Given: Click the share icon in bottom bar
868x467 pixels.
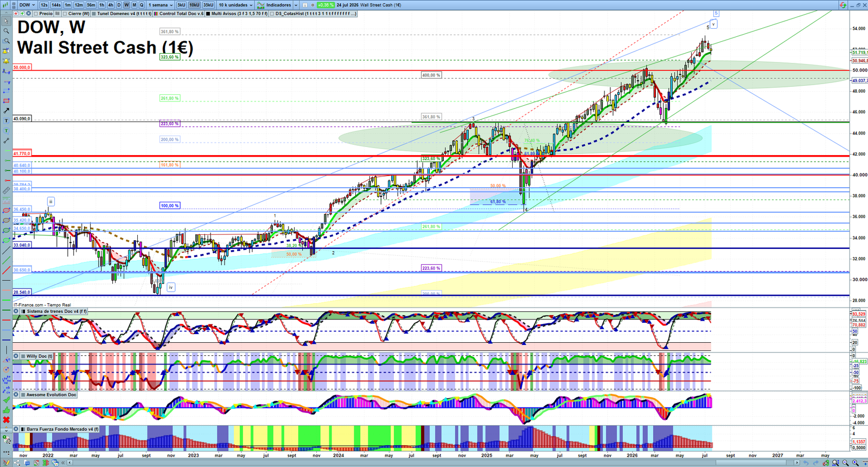Looking at the screenshot, I should click(17, 463).
